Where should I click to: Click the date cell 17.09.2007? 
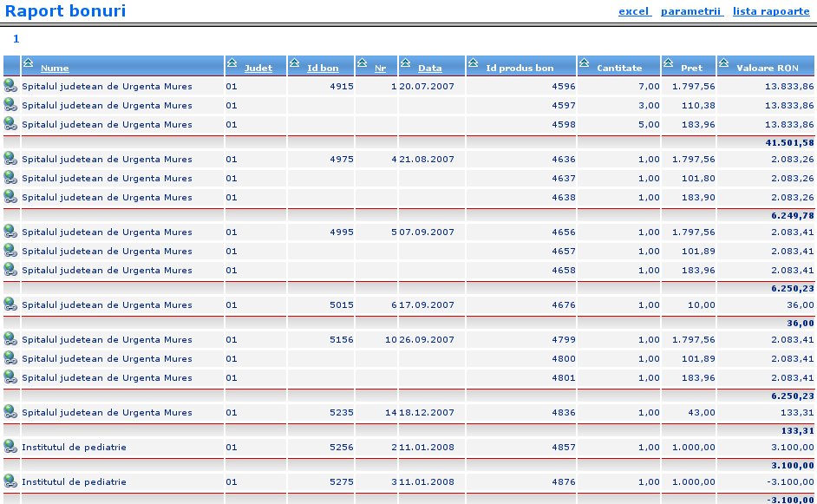(x=426, y=305)
